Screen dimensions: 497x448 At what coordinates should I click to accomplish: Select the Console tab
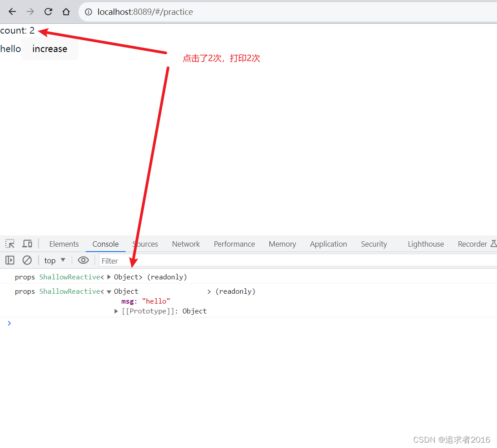click(x=106, y=244)
